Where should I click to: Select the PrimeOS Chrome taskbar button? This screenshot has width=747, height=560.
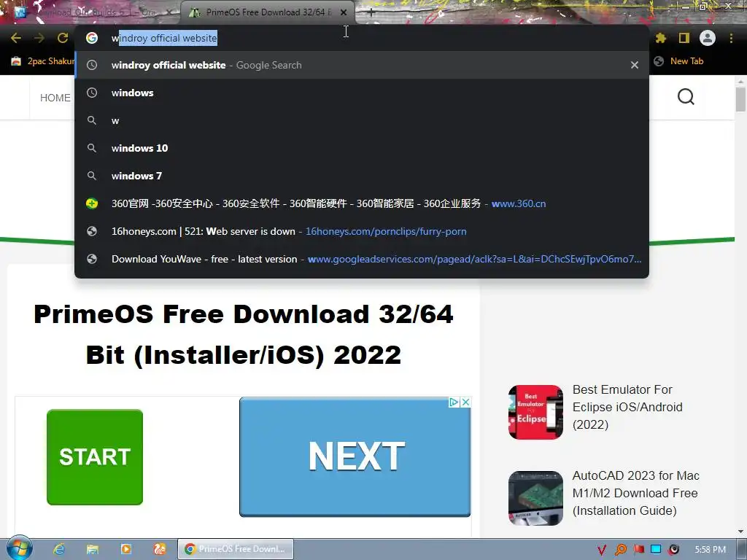click(x=236, y=549)
